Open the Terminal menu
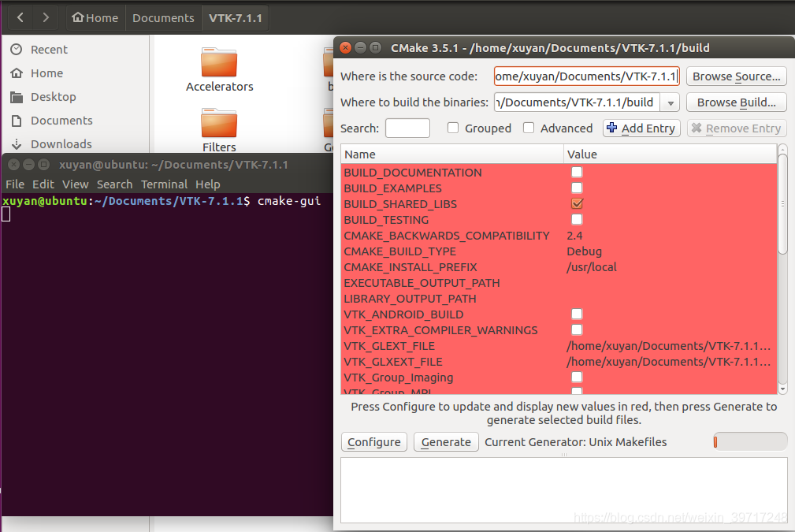This screenshot has width=795, height=532. (164, 184)
